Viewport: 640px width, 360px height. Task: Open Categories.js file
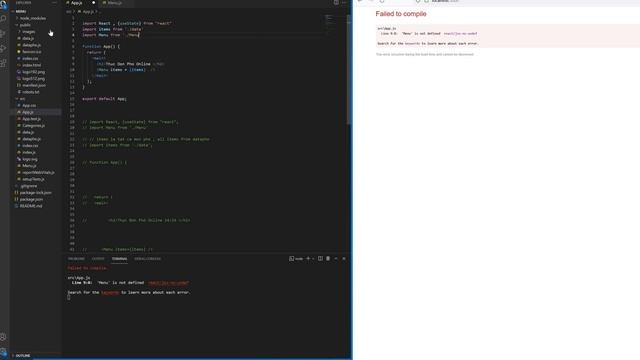tap(33, 126)
